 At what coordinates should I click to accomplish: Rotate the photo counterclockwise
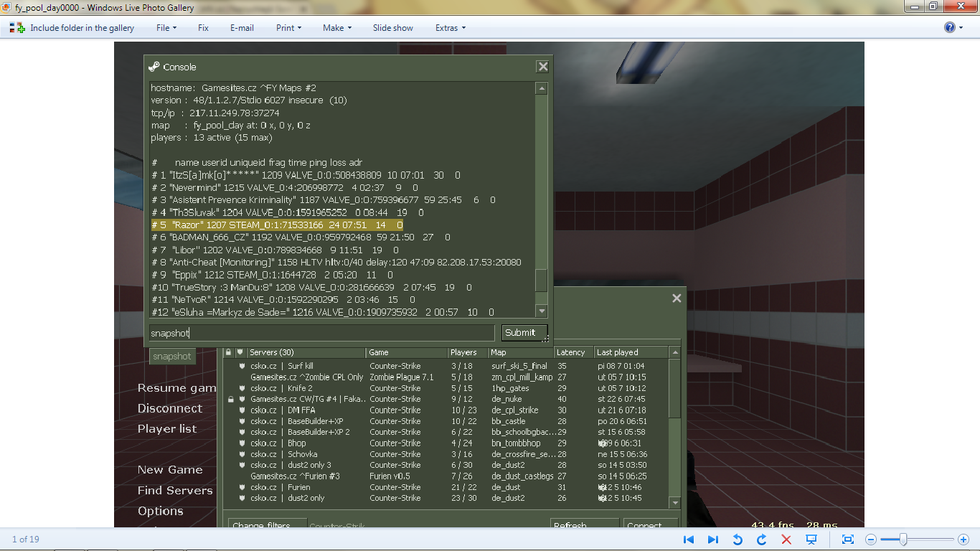point(737,540)
